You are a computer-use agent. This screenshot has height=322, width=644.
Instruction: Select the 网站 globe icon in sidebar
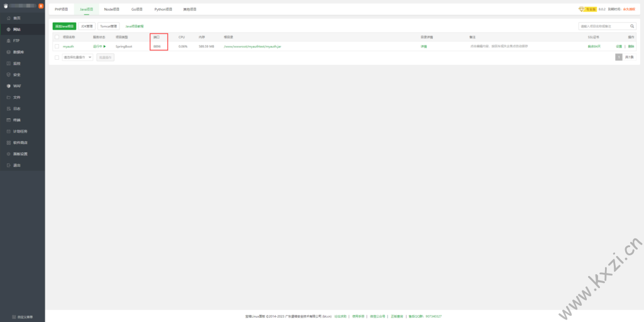point(9,30)
